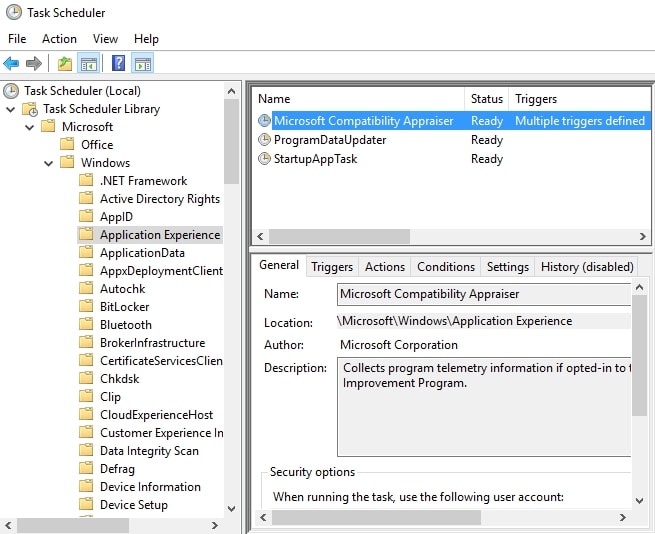Click the Office folder icon

(x=67, y=144)
